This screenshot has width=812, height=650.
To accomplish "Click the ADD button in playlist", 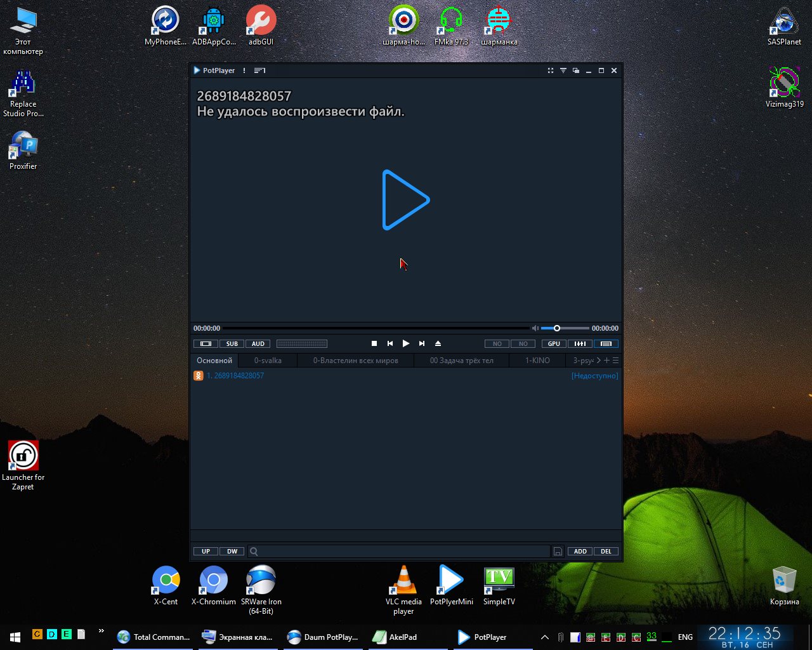I will pos(580,551).
